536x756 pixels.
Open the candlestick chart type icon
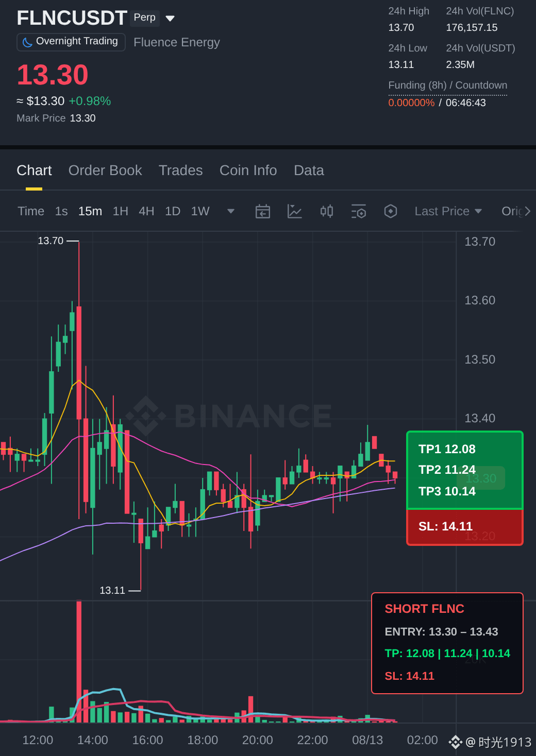coord(327,211)
